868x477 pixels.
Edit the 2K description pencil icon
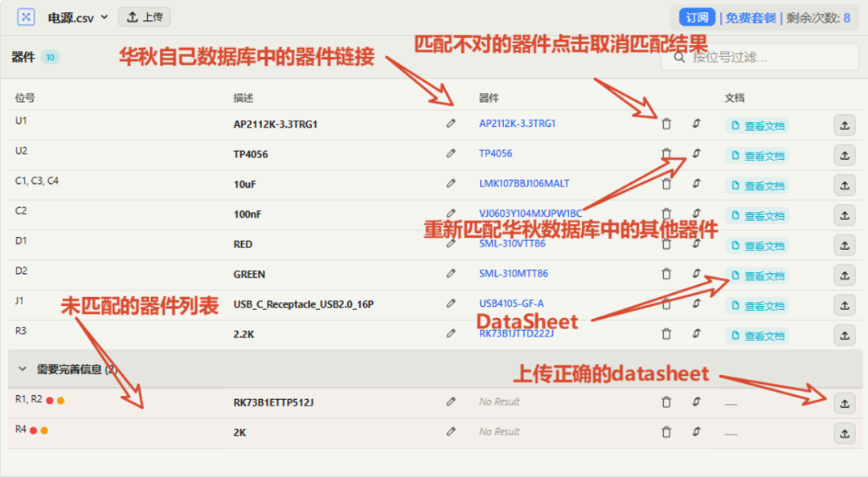pos(451,431)
